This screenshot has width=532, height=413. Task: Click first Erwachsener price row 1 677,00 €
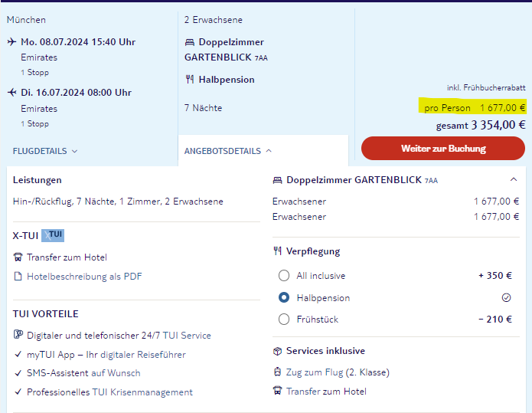pos(396,202)
